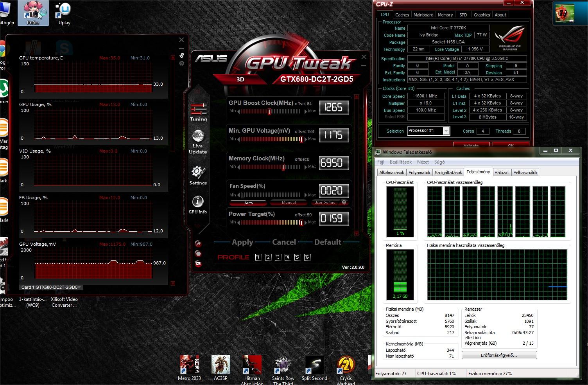Open the Tuning section in GPU Tweak
The width and height of the screenshot is (588, 385).
point(198,112)
